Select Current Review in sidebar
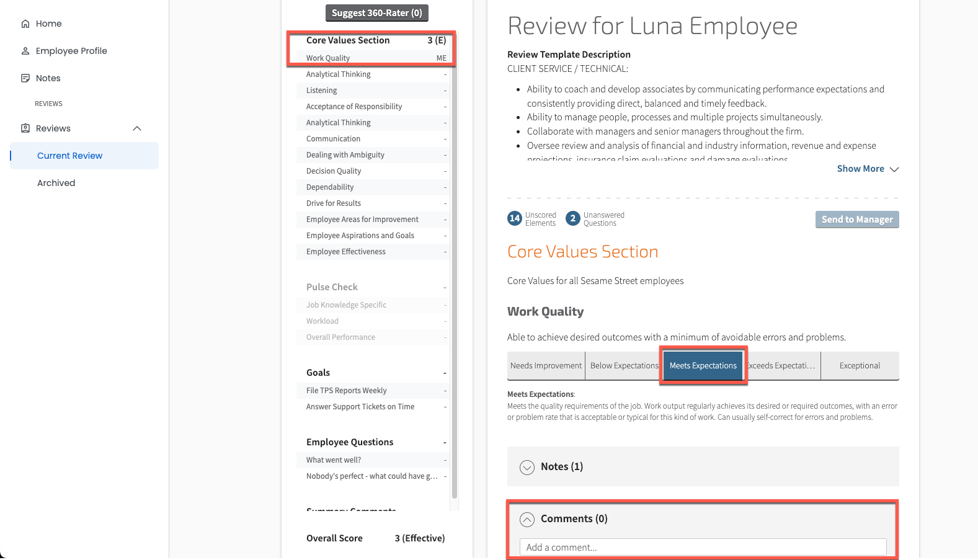This screenshot has width=978, height=560. 84,156
